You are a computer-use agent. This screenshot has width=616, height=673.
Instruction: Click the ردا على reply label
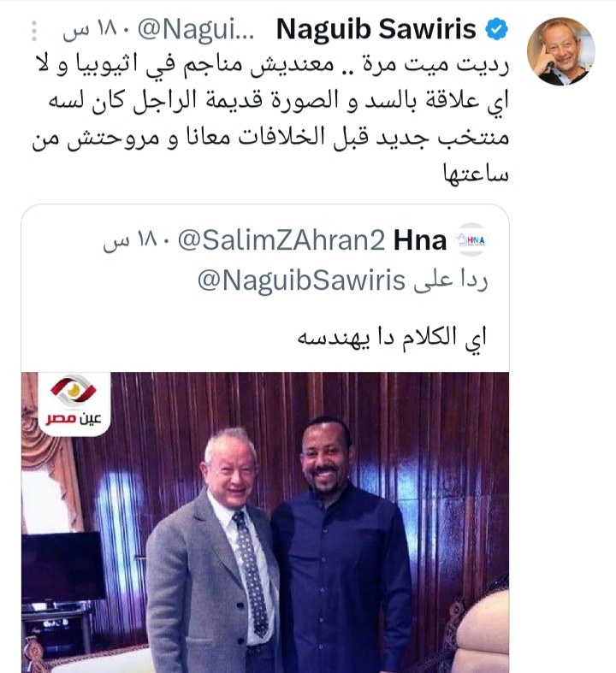pos(451,280)
